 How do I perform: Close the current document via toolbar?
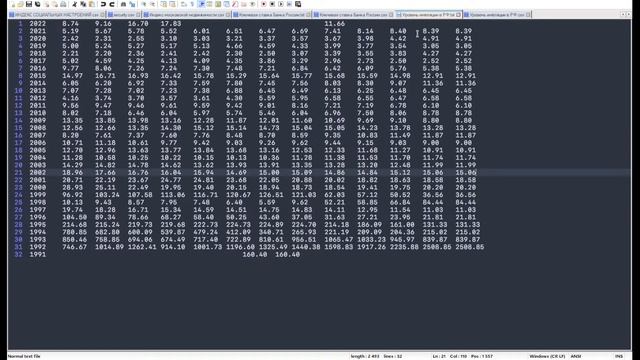[x=47, y=4]
